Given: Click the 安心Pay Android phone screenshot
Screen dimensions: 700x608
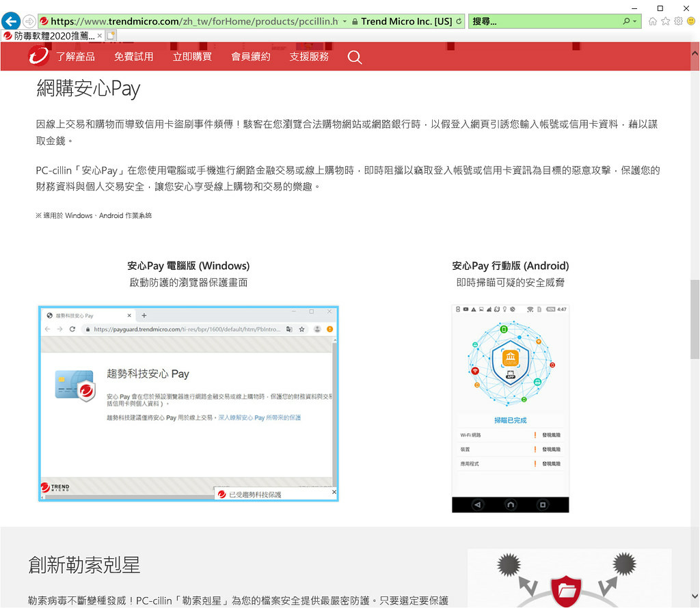Looking at the screenshot, I should [510, 409].
